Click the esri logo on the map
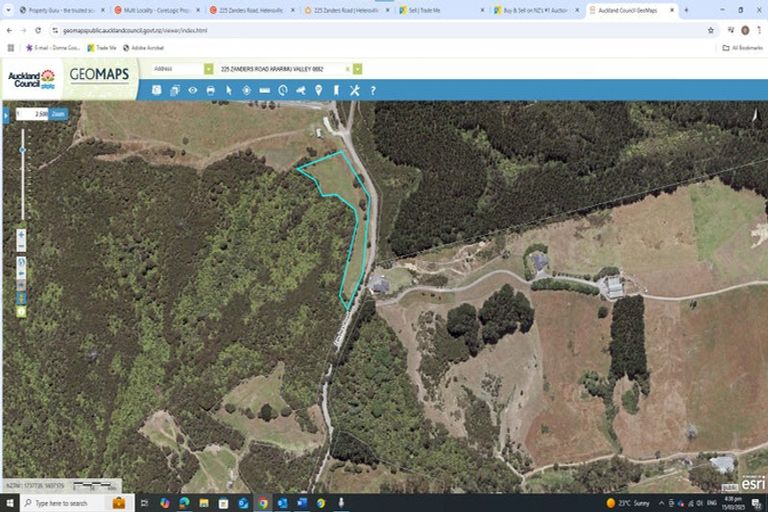 (x=753, y=484)
